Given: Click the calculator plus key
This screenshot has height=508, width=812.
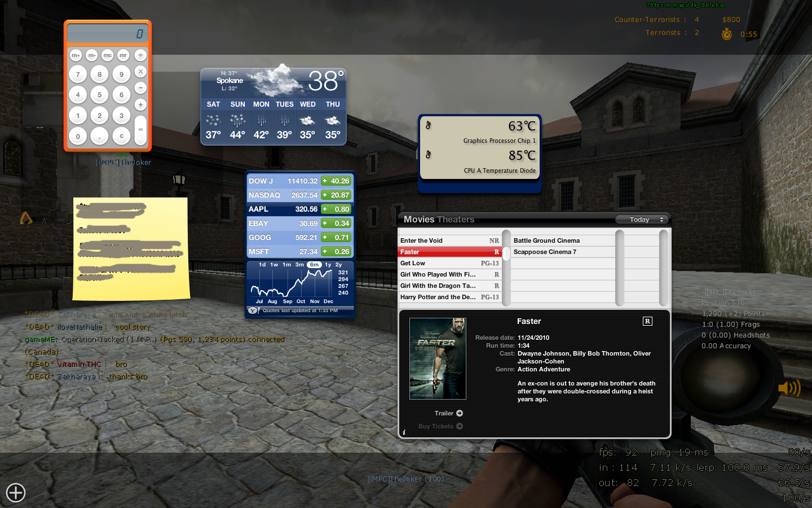Looking at the screenshot, I should click(x=140, y=104).
